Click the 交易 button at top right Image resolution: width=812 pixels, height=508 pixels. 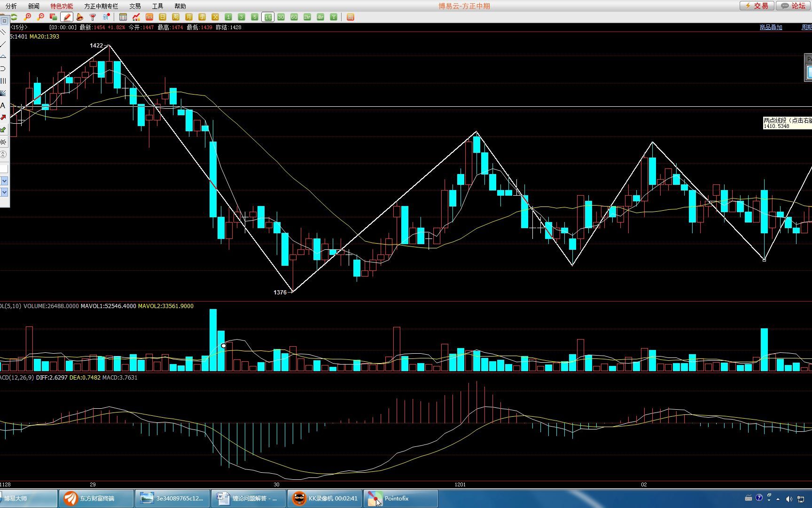[x=757, y=6]
